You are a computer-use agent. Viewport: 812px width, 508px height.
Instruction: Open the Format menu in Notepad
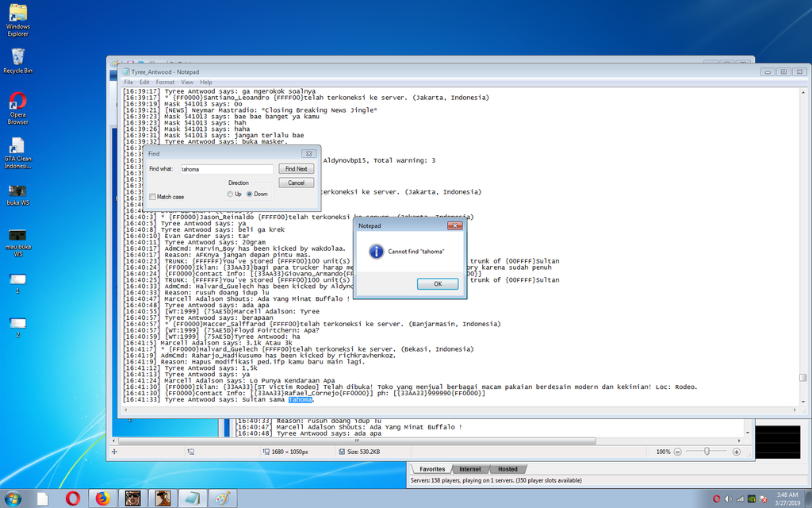(x=165, y=83)
